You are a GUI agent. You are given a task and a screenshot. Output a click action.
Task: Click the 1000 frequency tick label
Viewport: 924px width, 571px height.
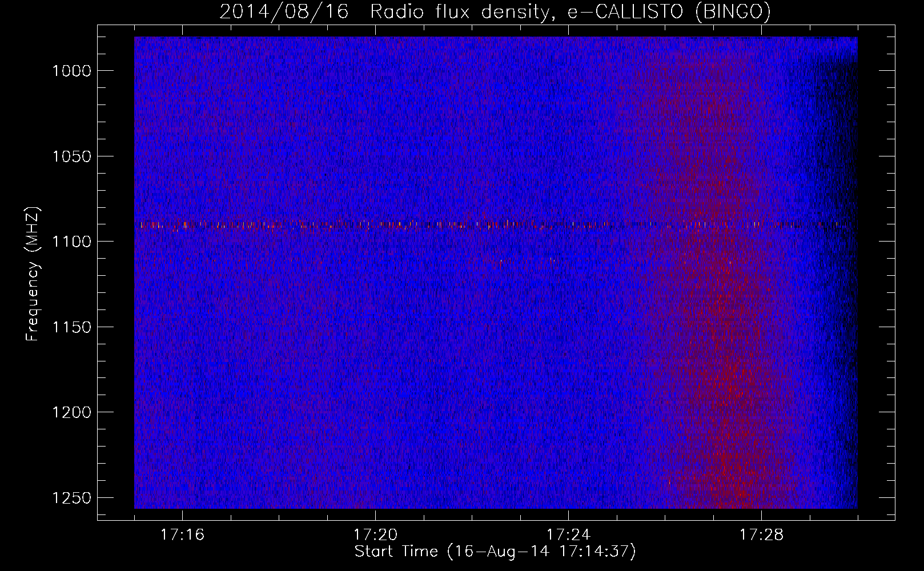click(71, 71)
